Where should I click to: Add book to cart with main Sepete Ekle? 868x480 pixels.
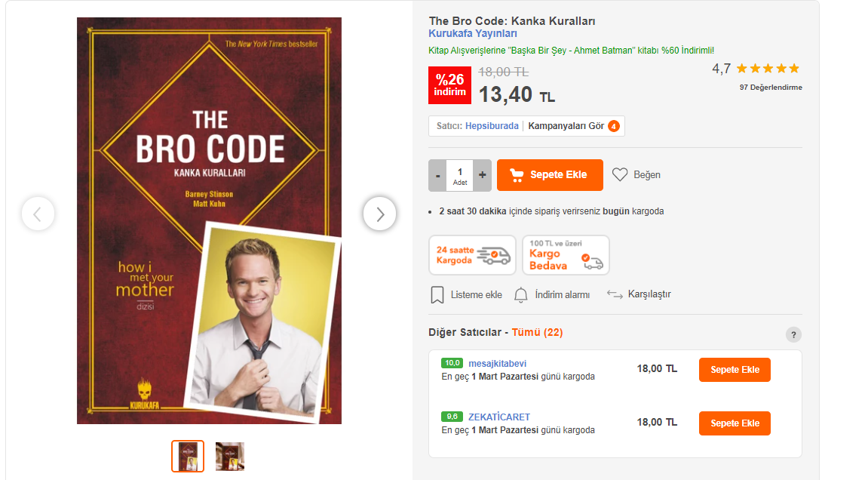point(550,175)
